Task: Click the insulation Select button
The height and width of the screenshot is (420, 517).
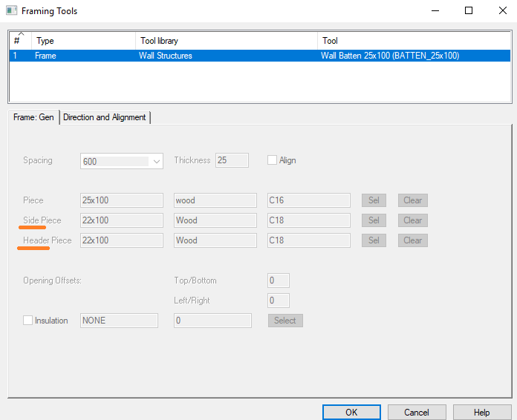Action: point(284,321)
